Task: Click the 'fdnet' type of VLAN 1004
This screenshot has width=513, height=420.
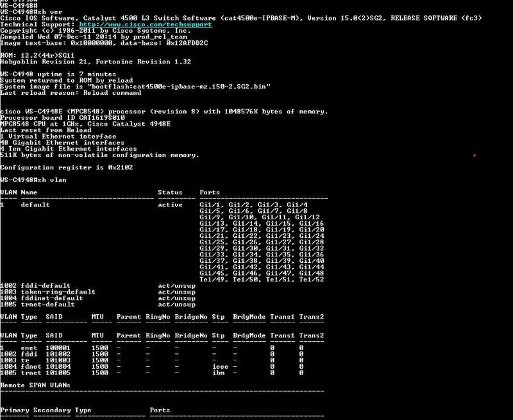Action: (31, 367)
